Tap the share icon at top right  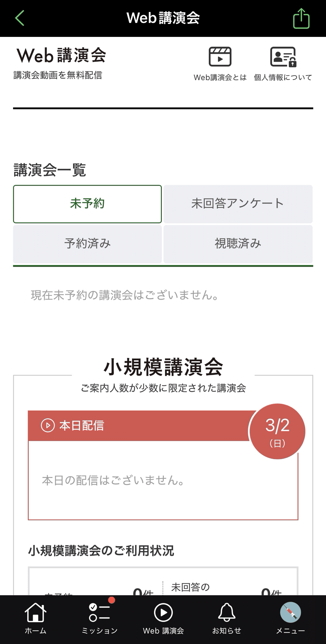click(301, 18)
